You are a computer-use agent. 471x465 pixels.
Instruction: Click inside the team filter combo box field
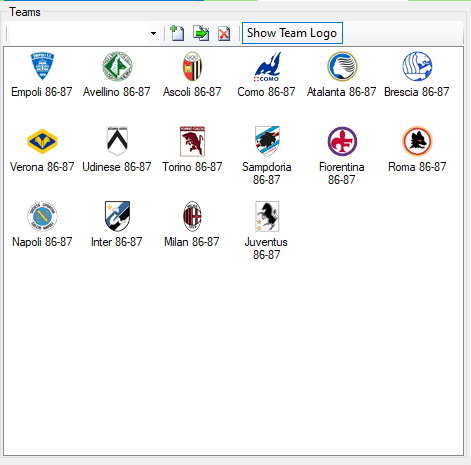click(x=79, y=33)
